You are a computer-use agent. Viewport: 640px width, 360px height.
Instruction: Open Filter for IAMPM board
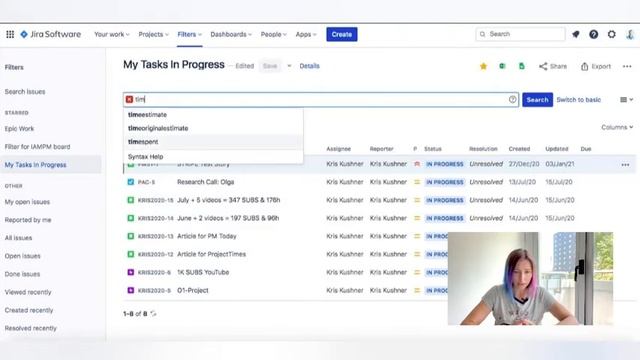click(x=37, y=147)
